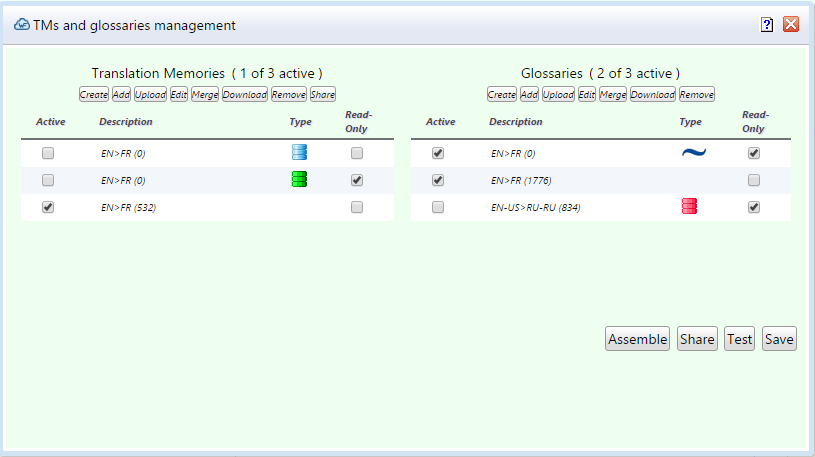Image resolution: width=815 pixels, height=457 pixels.
Task: Click the cloud icon in title bar
Action: coord(21,25)
